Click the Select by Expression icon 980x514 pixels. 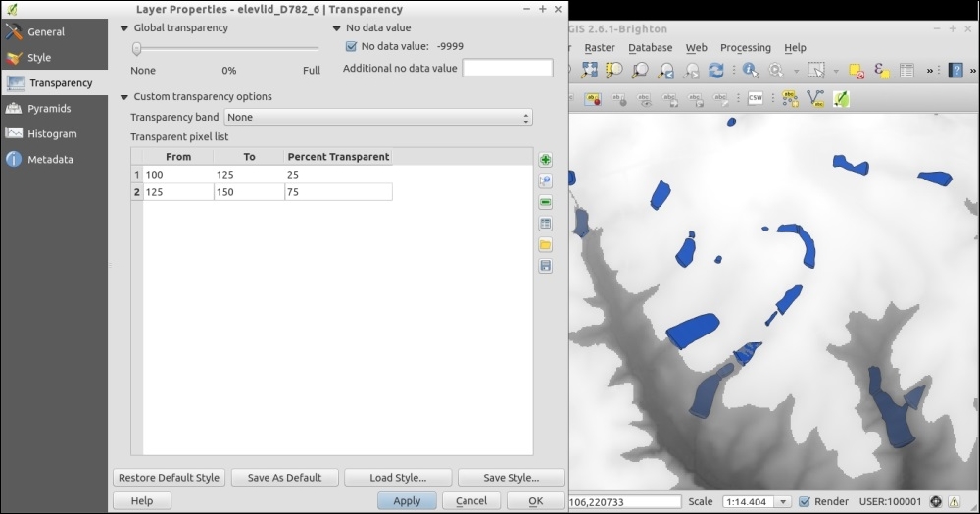[881, 70]
